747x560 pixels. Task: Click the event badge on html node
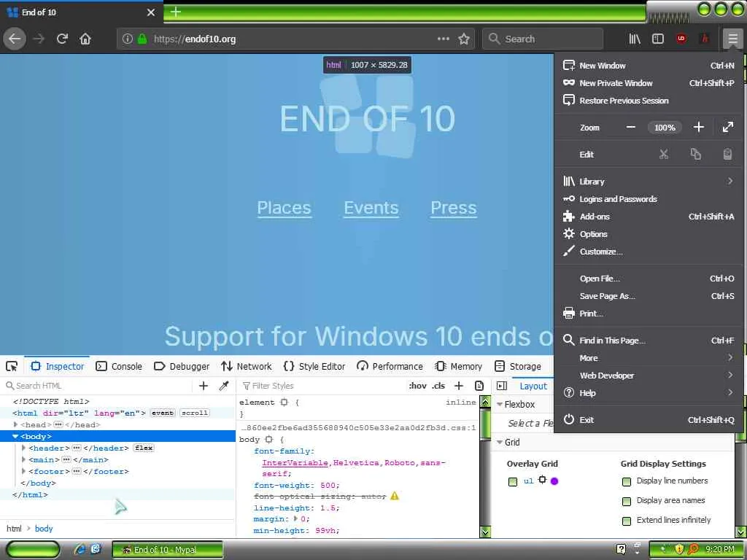[x=163, y=413]
